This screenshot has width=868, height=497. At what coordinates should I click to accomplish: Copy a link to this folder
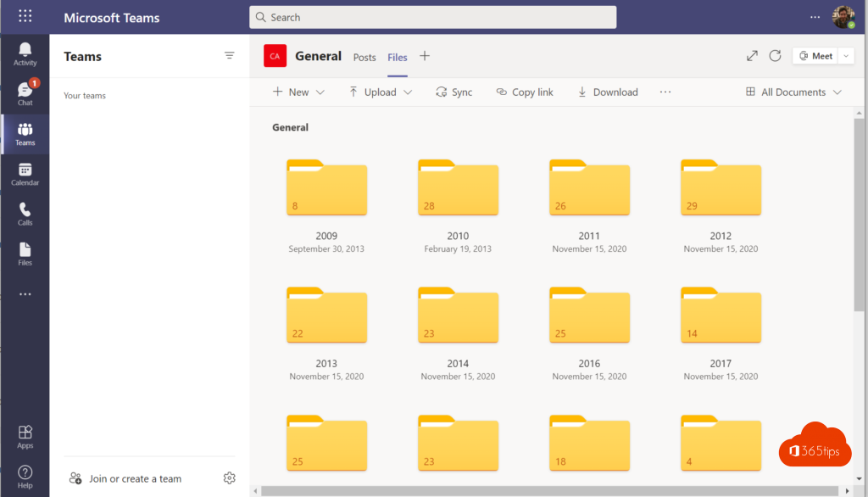click(524, 92)
